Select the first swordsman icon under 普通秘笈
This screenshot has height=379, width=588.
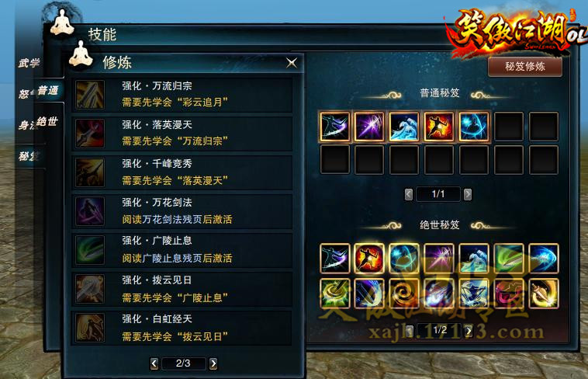pyautogui.click(x=335, y=127)
